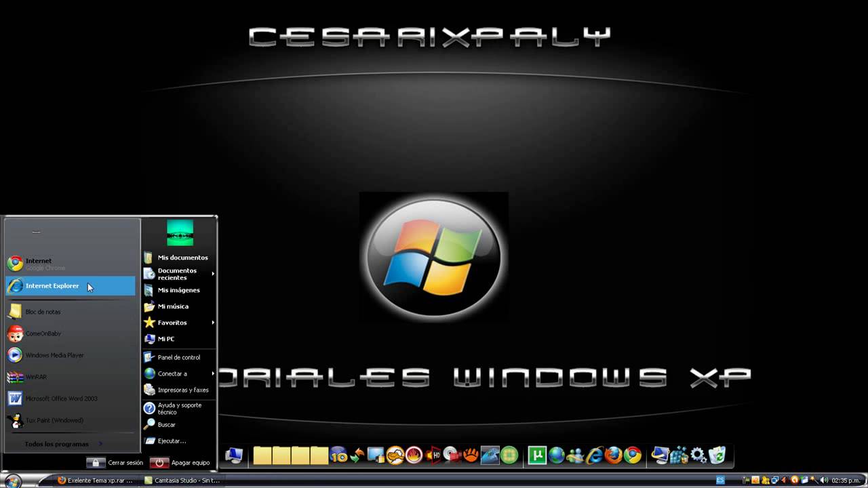868x488 pixels.
Task: Click the green user account picture
Action: pyautogui.click(x=180, y=233)
